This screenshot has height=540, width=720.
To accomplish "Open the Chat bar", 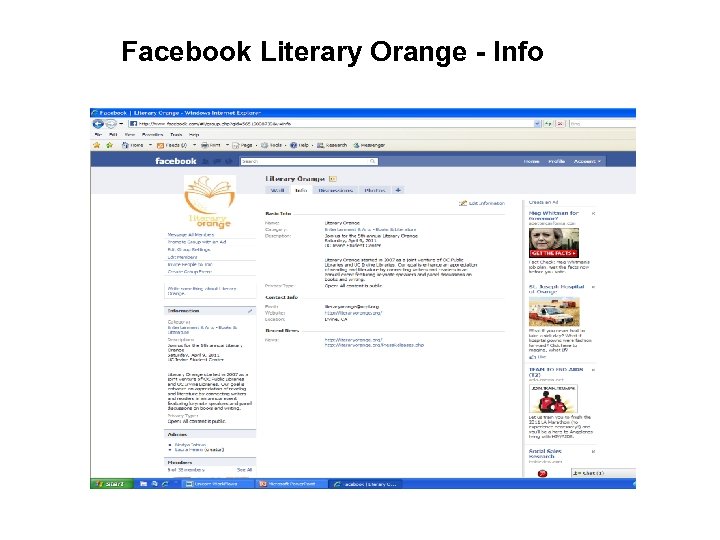I will click(x=603, y=472).
